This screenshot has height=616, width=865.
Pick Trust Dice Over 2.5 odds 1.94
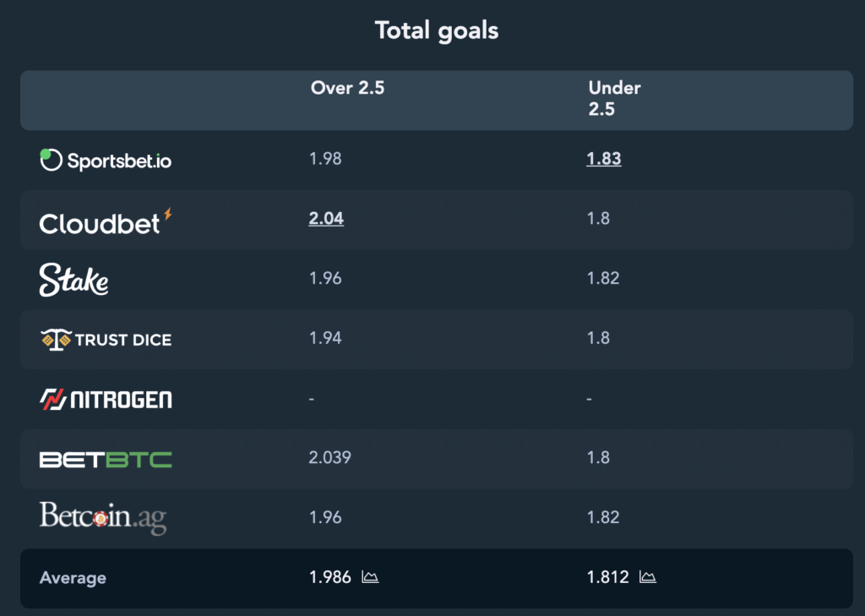325,337
